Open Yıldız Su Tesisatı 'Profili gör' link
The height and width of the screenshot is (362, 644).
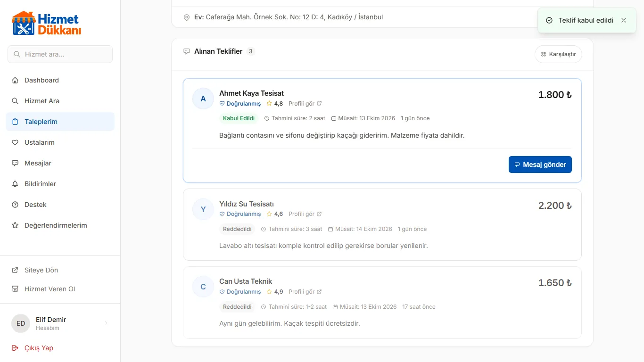305,214
